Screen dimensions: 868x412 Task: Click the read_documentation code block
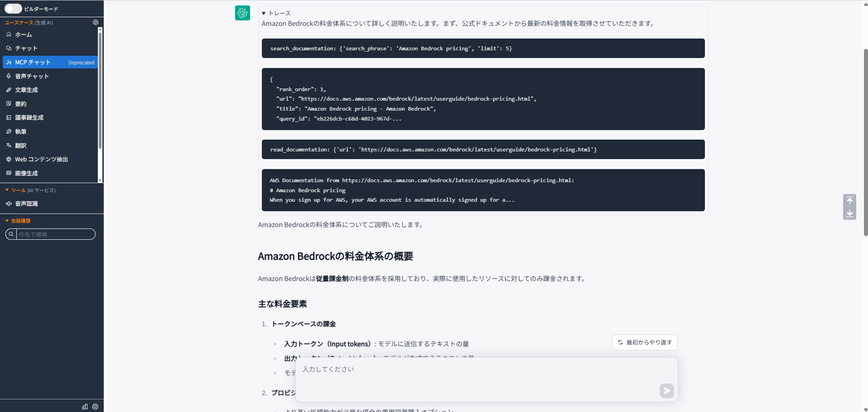click(483, 149)
